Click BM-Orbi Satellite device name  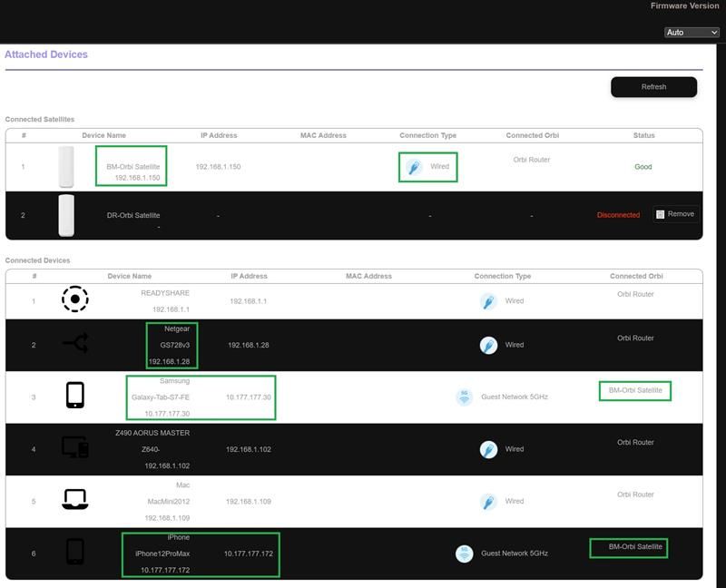point(132,167)
